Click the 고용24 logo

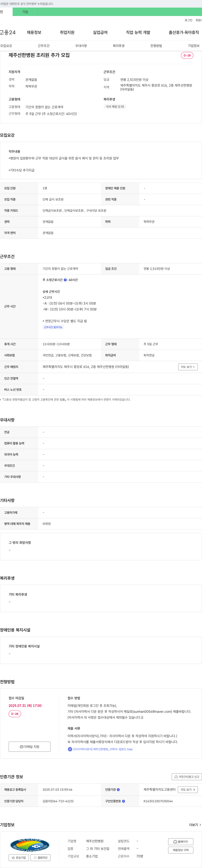pyautogui.click(x=8, y=32)
